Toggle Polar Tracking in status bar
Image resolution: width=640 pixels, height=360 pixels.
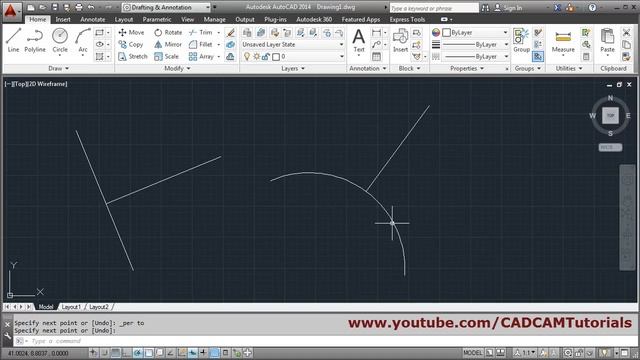138,353
